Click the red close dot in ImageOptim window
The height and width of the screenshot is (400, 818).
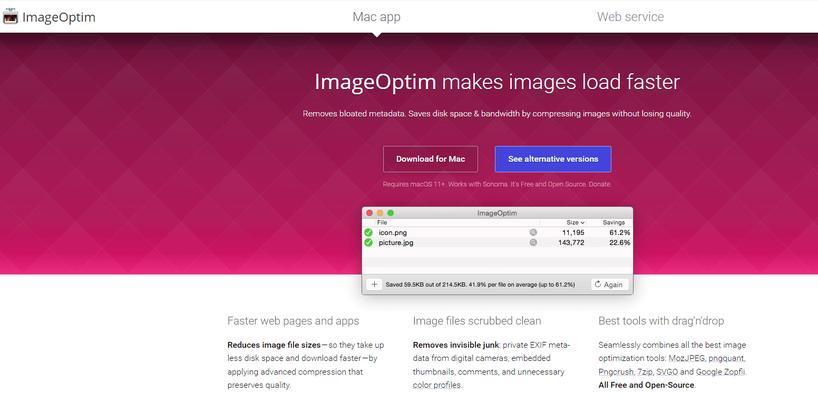click(x=369, y=213)
